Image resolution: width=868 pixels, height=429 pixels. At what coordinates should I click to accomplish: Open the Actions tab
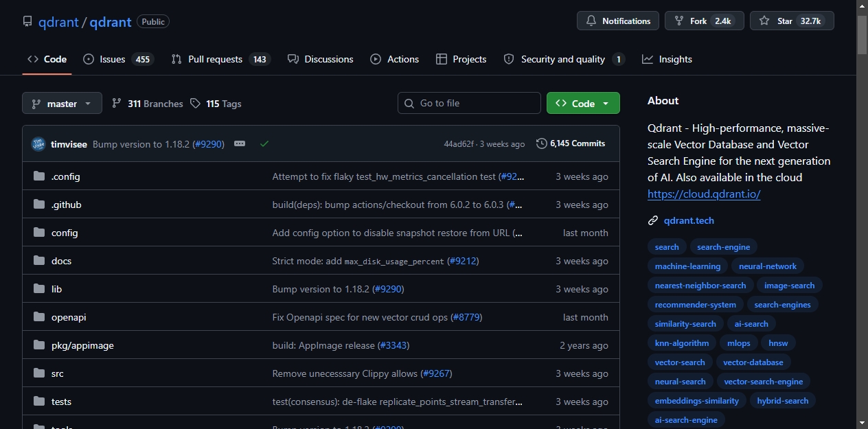tap(395, 59)
